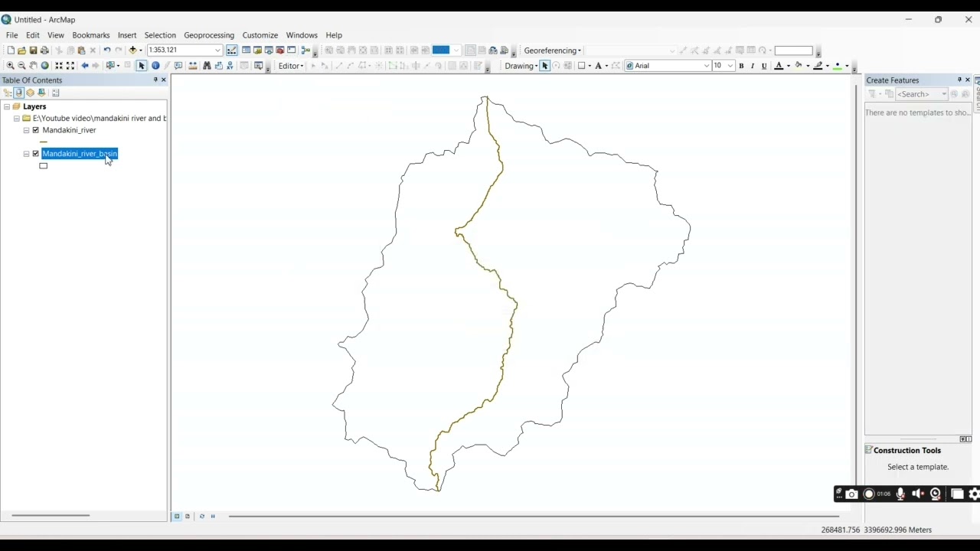Click the Add Data button
The height and width of the screenshot is (551, 980).
click(132, 51)
